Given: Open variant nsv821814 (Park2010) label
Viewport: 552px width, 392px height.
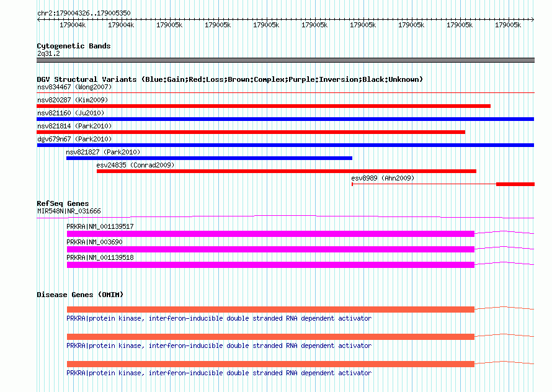Looking at the screenshot, I should (x=74, y=126).
